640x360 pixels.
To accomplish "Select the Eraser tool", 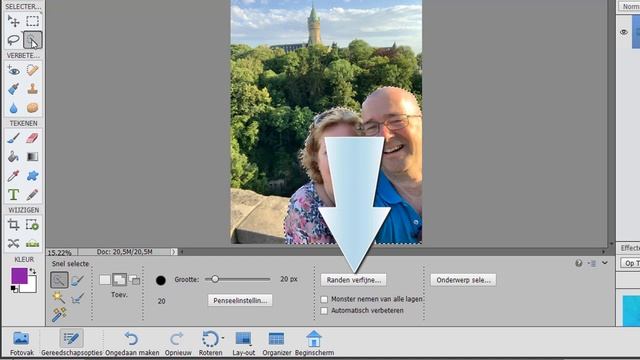I will coord(32,138).
